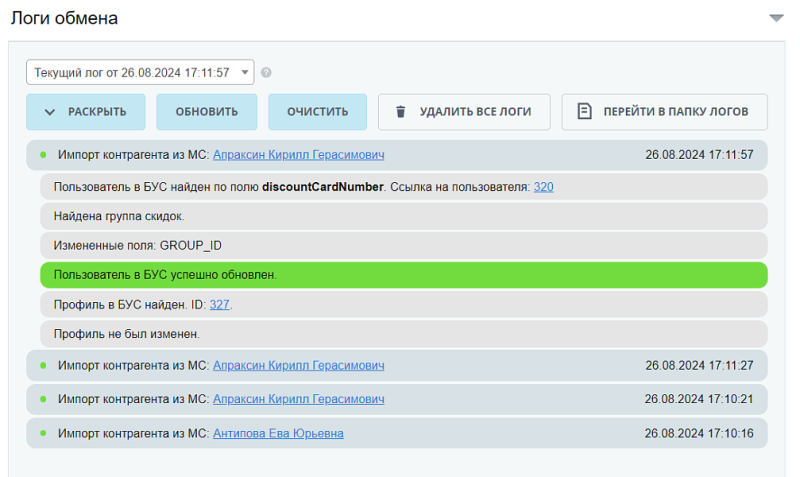Collapse the 'Логи обмена' section arrow

[776, 18]
